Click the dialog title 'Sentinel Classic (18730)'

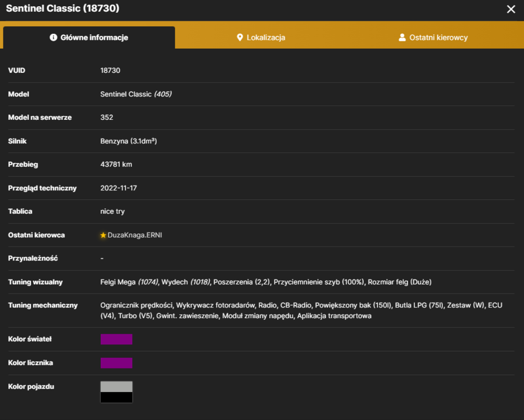(63, 8)
